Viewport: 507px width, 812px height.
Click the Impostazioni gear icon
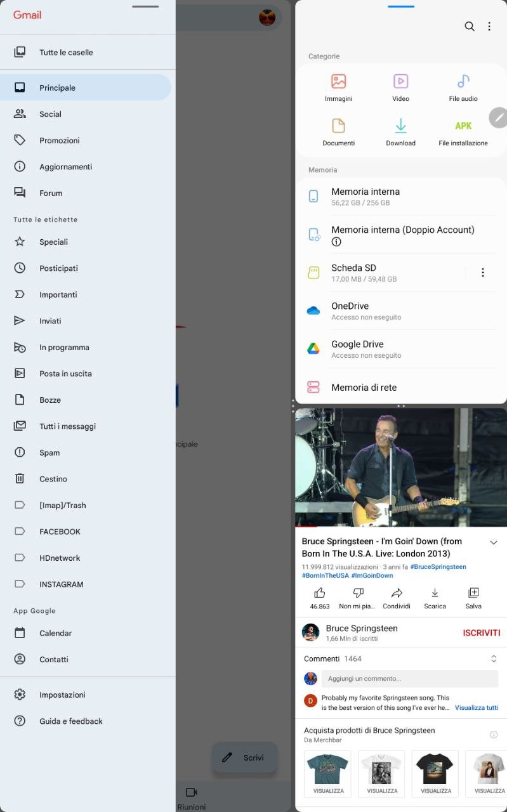coord(20,695)
